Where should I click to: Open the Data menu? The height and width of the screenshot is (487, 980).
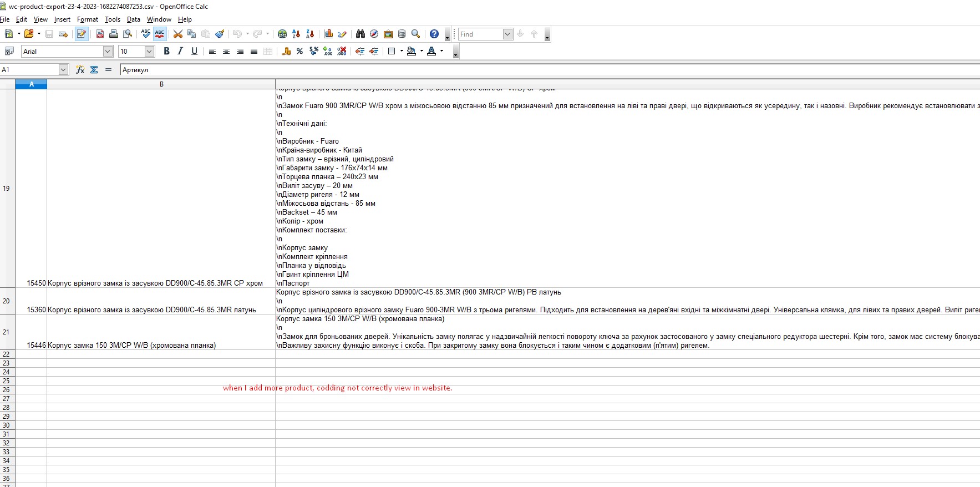134,19
